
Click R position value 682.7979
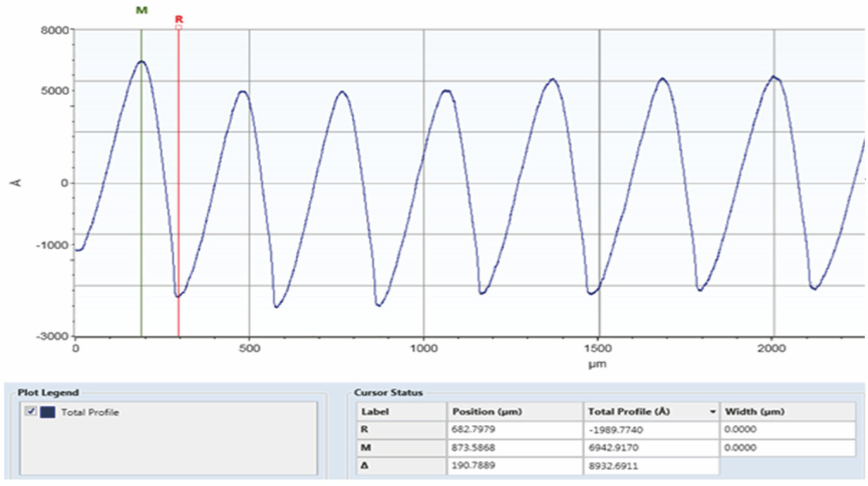(473, 429)
